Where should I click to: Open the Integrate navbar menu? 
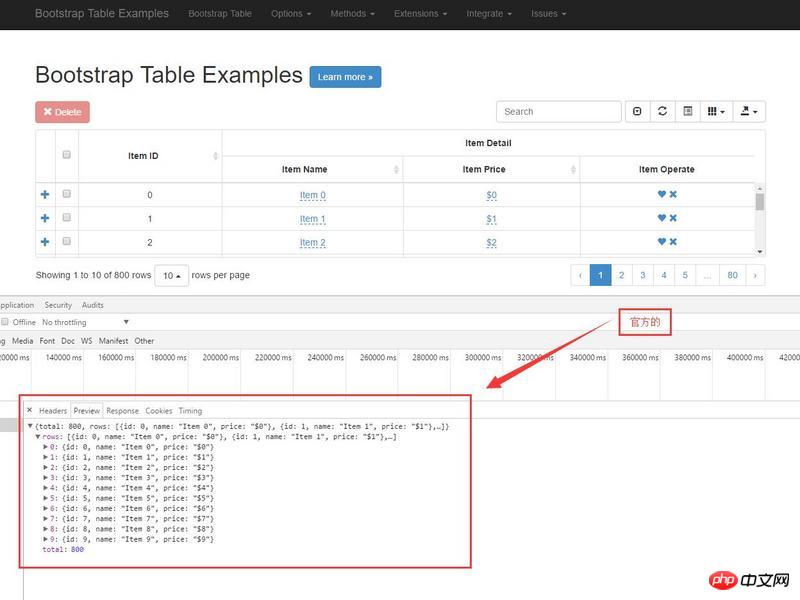click(489, 14)
